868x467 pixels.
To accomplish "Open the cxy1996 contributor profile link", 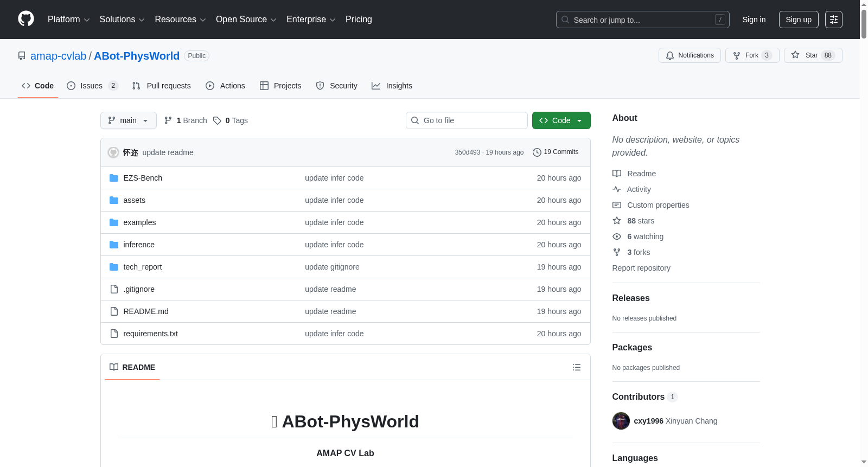I will (649, 421).
